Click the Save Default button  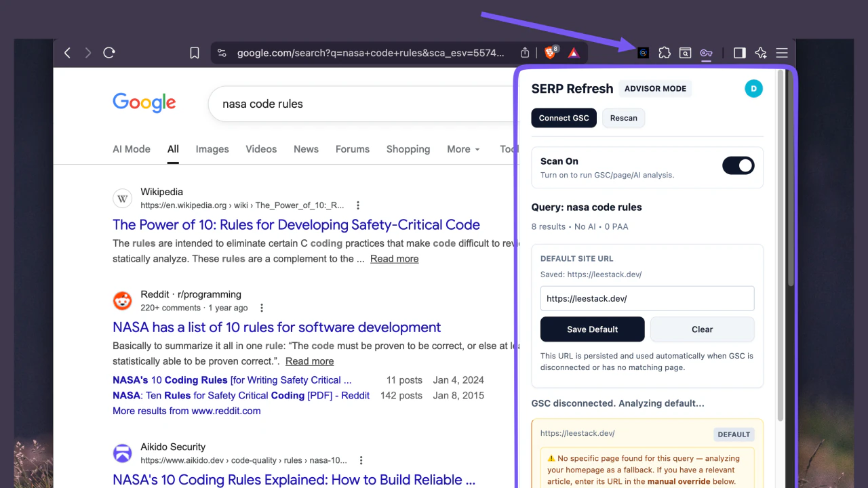593,329
